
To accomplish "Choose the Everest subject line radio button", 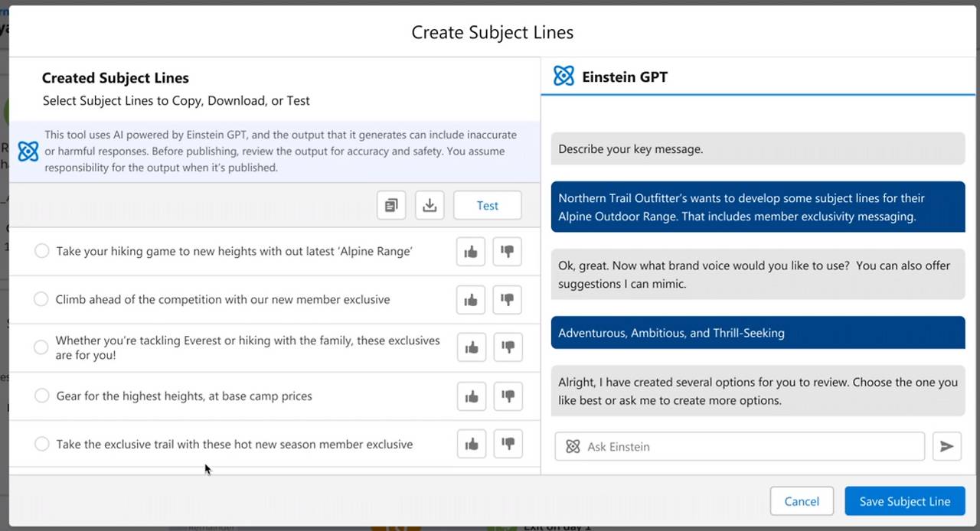I will (41, 347).
